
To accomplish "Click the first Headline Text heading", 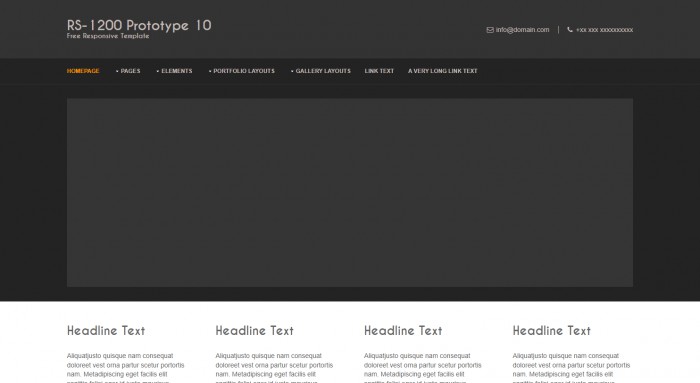I will 106,331.
